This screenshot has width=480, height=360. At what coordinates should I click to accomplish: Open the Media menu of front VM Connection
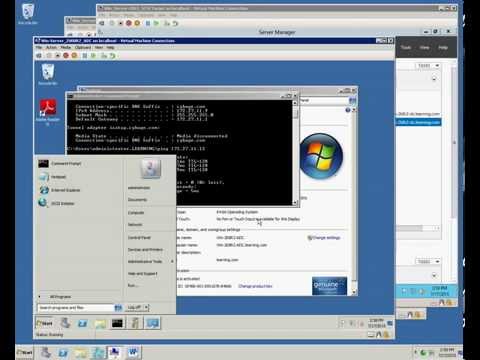(65, 48)
